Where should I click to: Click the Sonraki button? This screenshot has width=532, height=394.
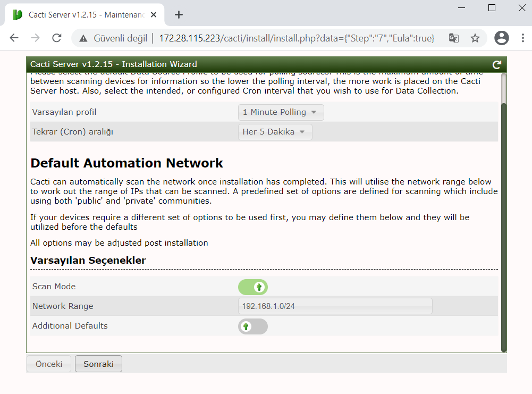(98, 364)
